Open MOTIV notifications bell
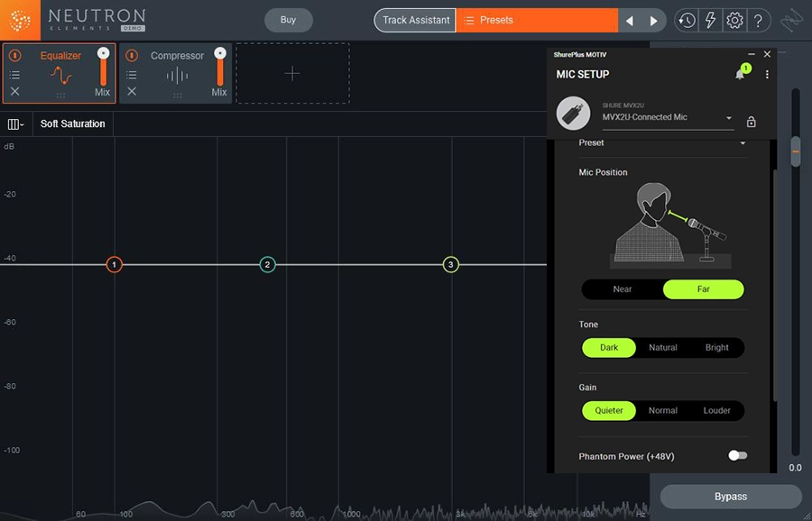Image resolution: width=812 pixels, height=521 pixels. tap(740, 75)
